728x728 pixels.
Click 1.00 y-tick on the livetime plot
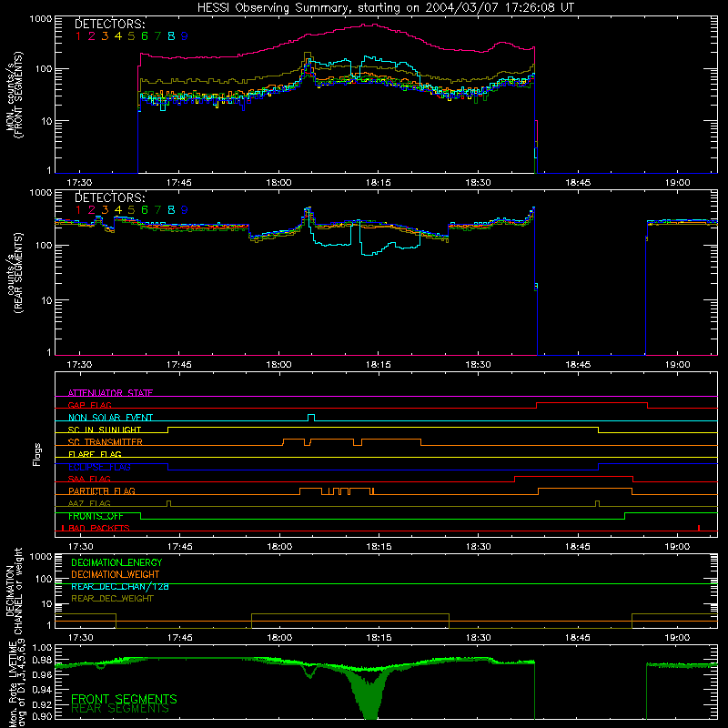(x=42, y=648)
